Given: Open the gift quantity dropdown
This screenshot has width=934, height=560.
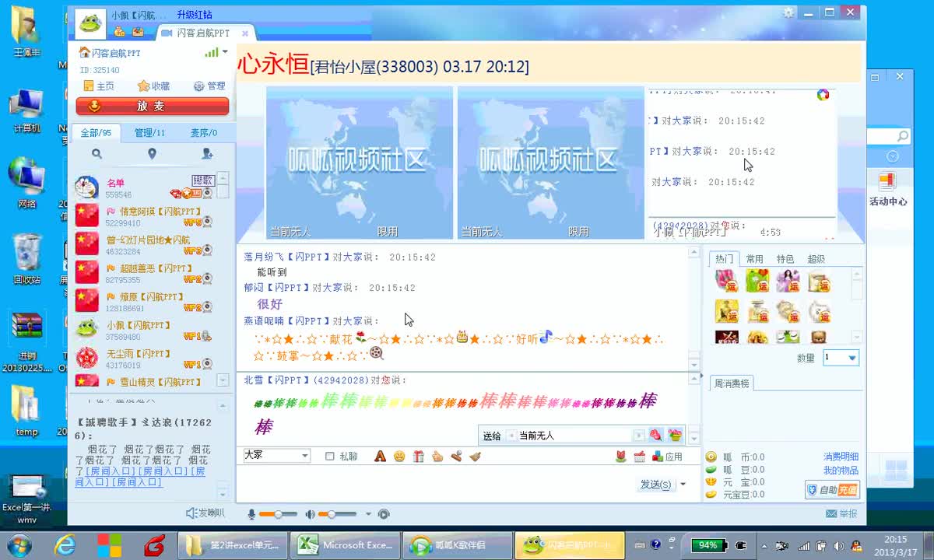Looking at the screenshot, I should point(841,358).
